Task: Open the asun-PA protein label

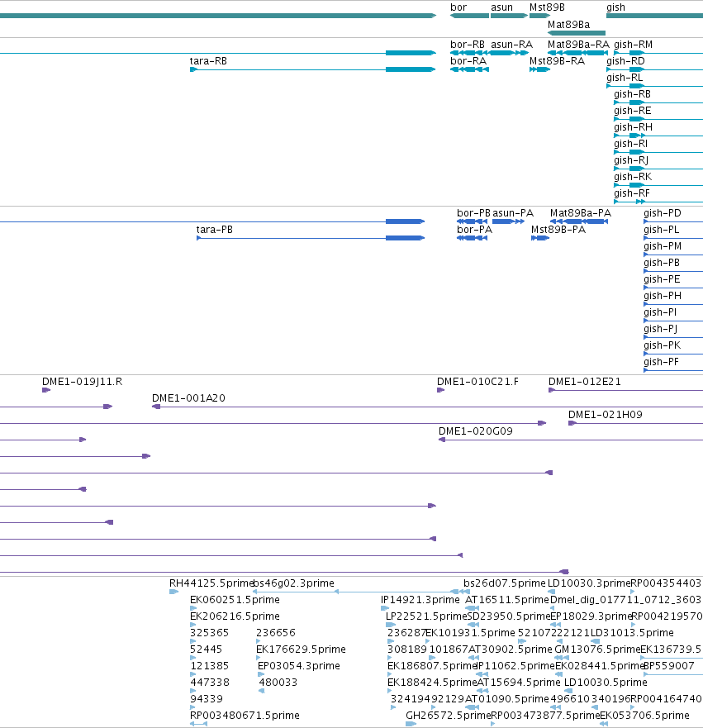Action: [513, 213]
